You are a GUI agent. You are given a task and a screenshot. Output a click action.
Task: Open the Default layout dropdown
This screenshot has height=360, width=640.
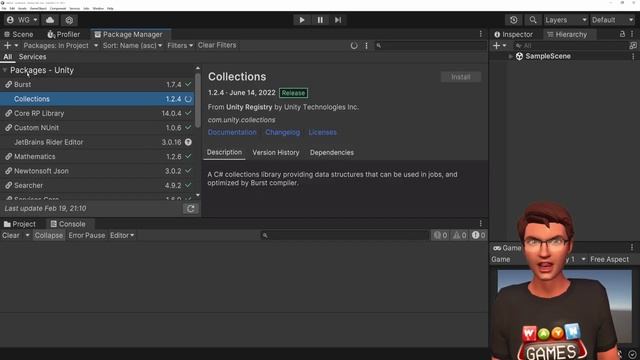click(x=612, y=20)
